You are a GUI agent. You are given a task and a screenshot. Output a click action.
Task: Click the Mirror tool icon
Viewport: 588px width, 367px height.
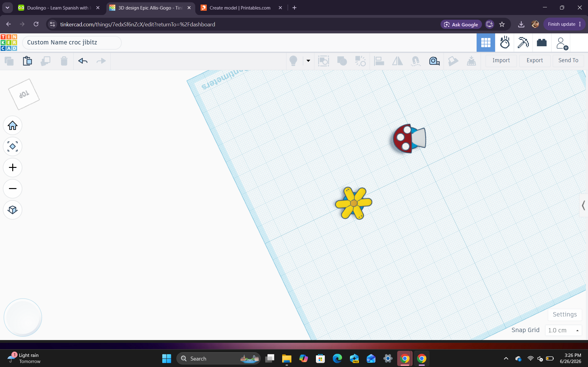(x=398, y=61)
